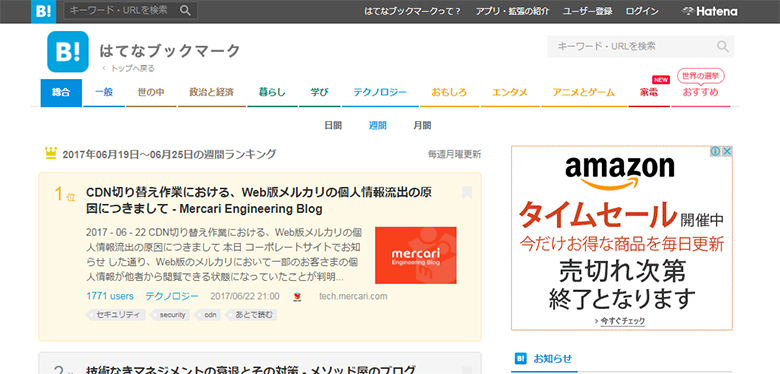Click the セキュリティ tag
The height and width of the screenshot is (374, 780).
tap(117, 315)
